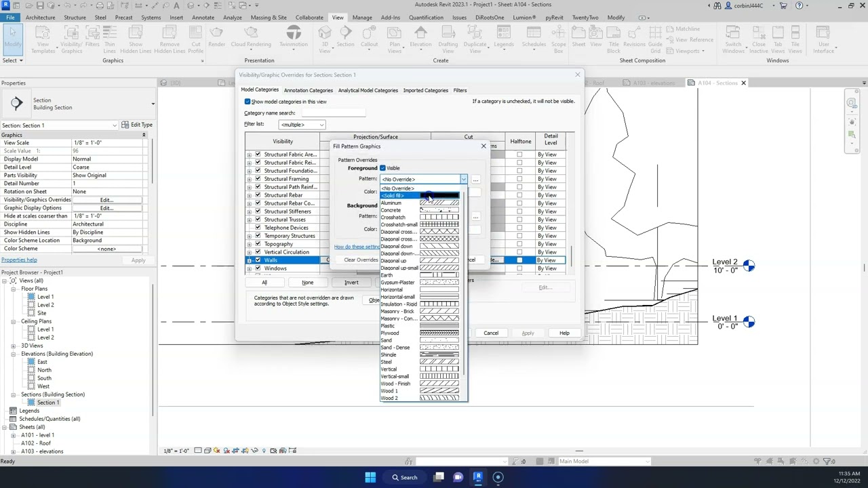The width and height of the screenshot is (868, 488).
Task: Toggle Halftone checkbox for Structural Rebar row
Action: tap(519, 195)
